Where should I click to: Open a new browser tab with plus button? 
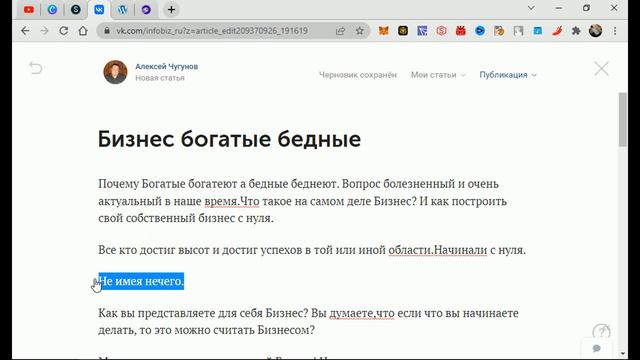point(171,9)
